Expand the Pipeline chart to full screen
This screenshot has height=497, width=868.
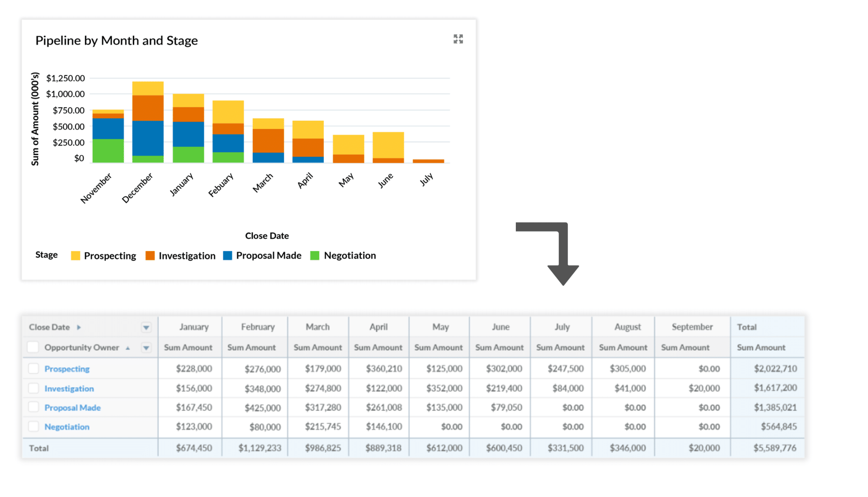click(458, 39)
